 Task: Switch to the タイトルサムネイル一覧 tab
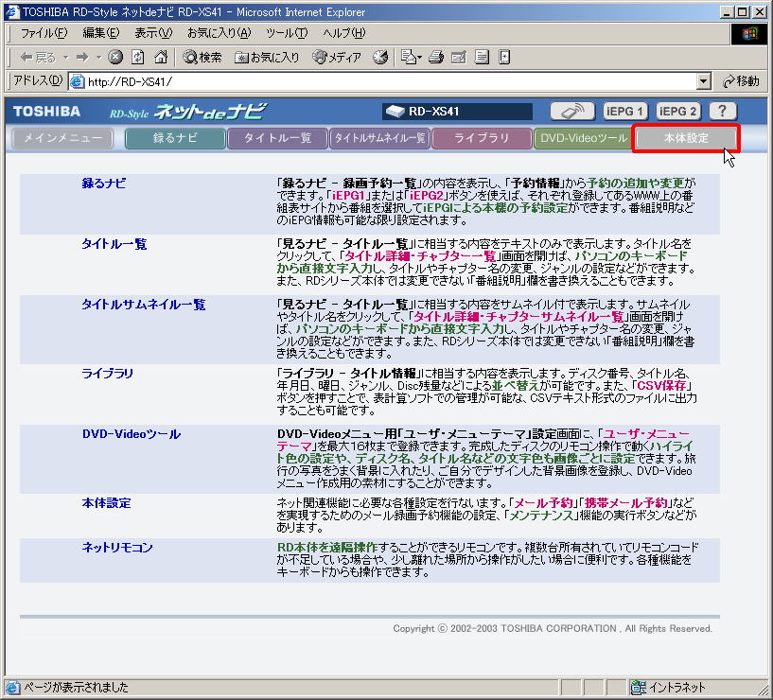379,138
